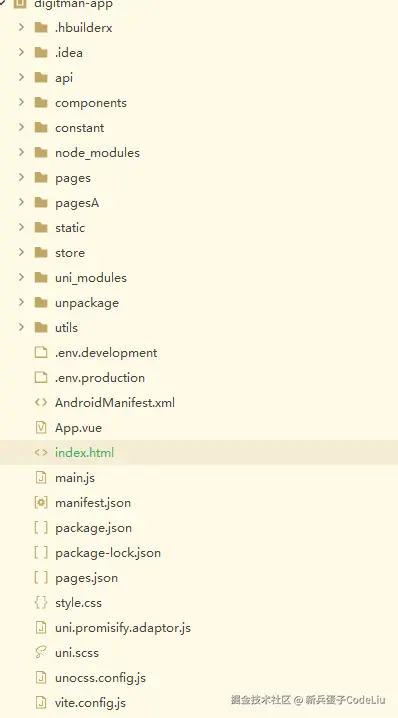
Task: Click the Vue file icon beside App.vue
Action: click(x=41, y=427)
